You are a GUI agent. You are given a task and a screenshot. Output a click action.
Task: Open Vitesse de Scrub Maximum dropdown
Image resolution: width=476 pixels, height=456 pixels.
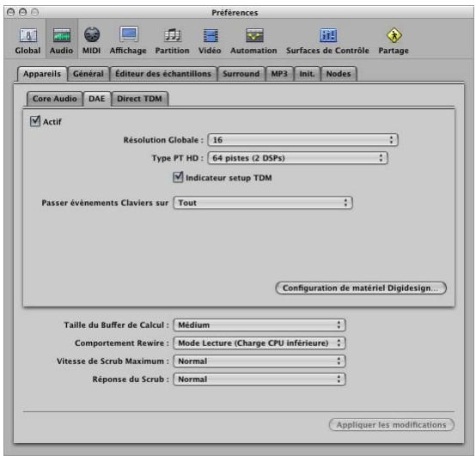pyautogui.click(x=259, y=361)
